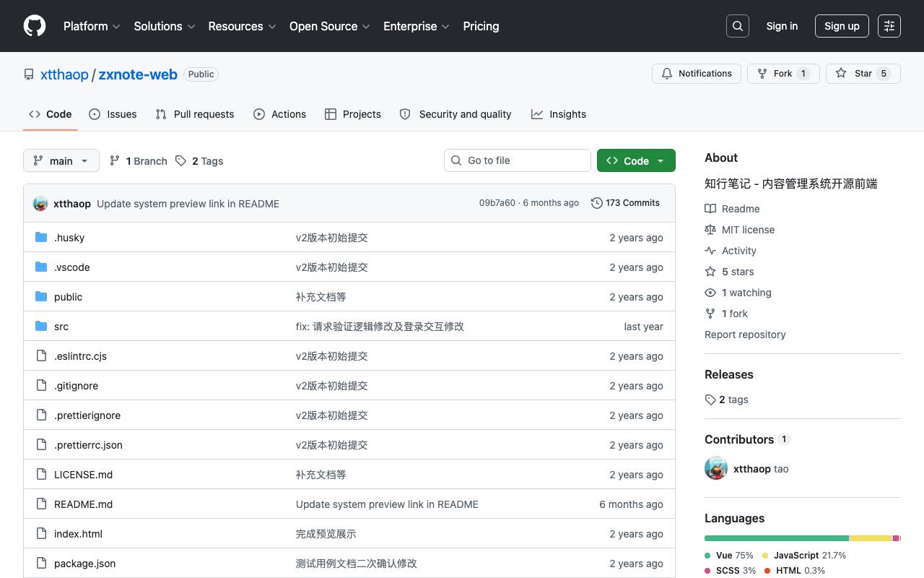Click the tag icon next to 2 Tags
The height and width of the screenshot is (578, 924).
coord(180,160)
